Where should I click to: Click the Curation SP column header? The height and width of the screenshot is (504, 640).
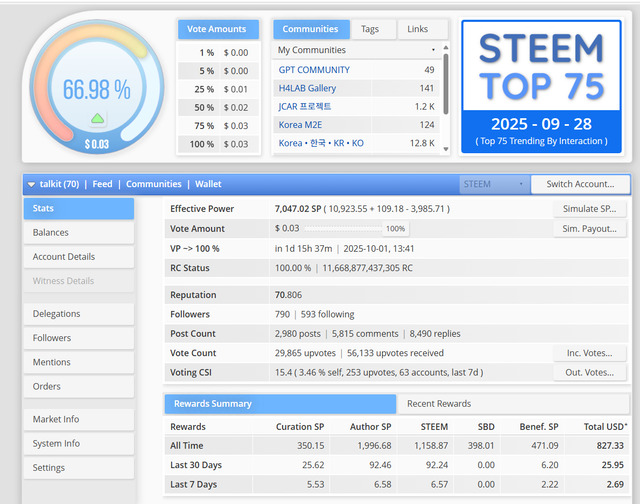pyautogui.click(x=300, y=427)
